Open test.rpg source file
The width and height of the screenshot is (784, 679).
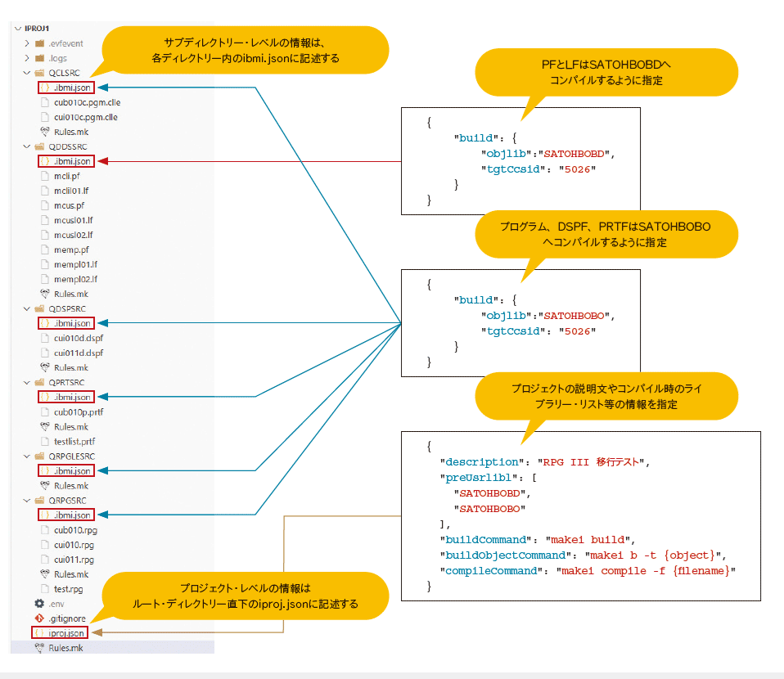(67, 589)
